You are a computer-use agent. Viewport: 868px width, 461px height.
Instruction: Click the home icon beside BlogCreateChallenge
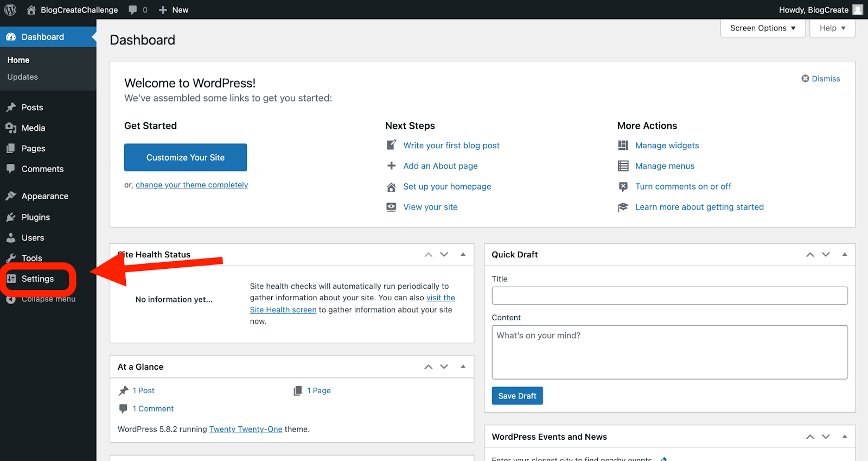31,10
